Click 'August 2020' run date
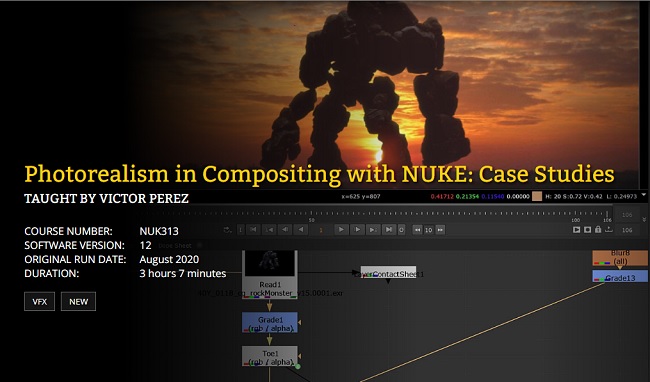 coord(169,259)
